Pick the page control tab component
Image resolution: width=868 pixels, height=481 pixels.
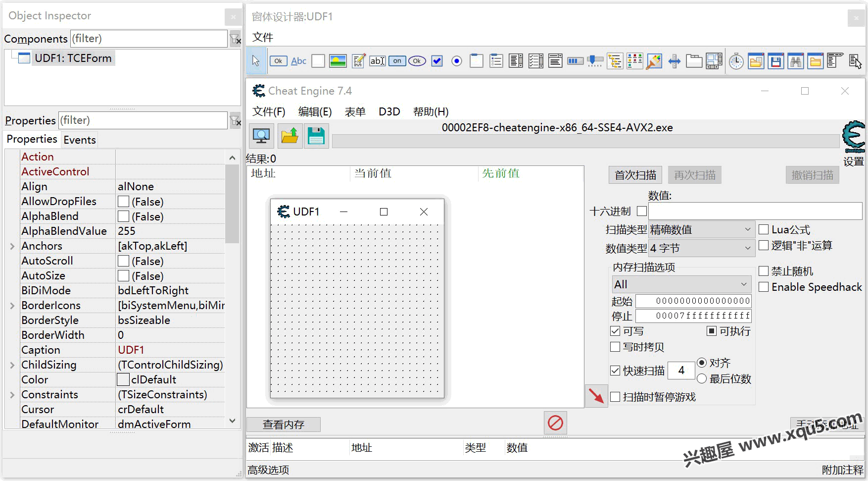[694, 61]
